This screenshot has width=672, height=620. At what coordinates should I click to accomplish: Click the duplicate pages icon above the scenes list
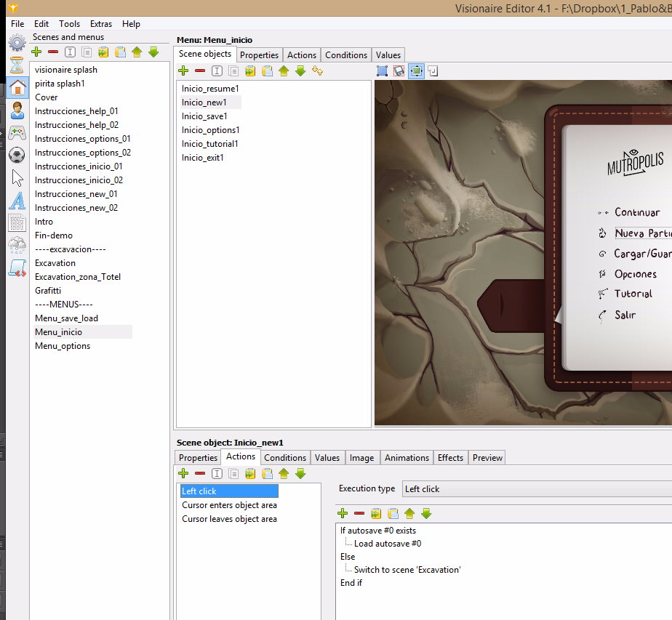tap(87, 52)
